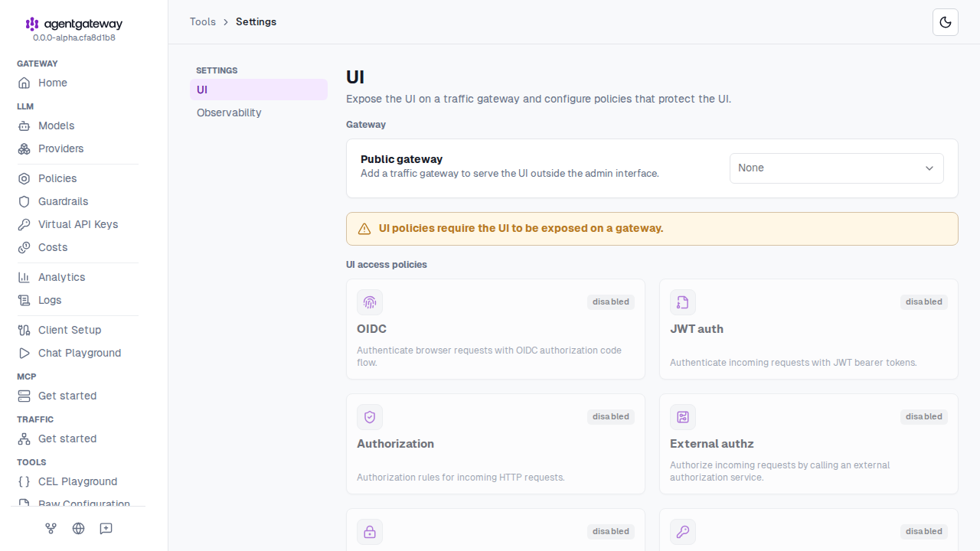The height and width of the screenshot is (551, 980).
Task: Click the Virtual API Keys key icon
Action: pyautogui.click(x=24, y=224)
